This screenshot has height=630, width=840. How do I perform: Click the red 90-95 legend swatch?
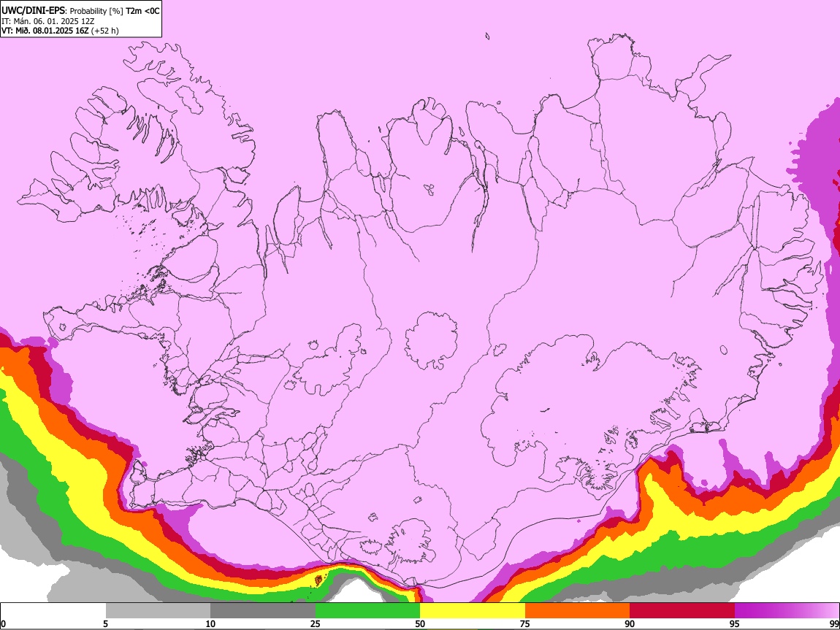[x=682, y=610]
